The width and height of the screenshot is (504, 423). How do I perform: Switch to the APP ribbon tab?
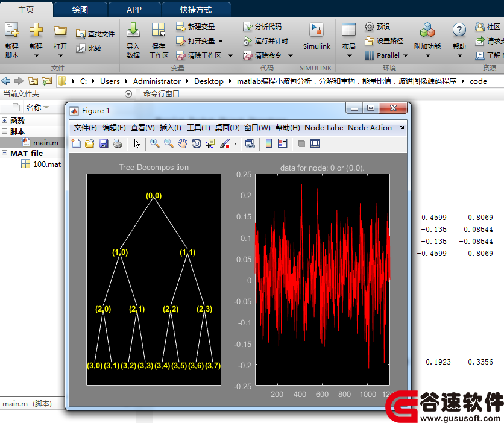[134, 10]
